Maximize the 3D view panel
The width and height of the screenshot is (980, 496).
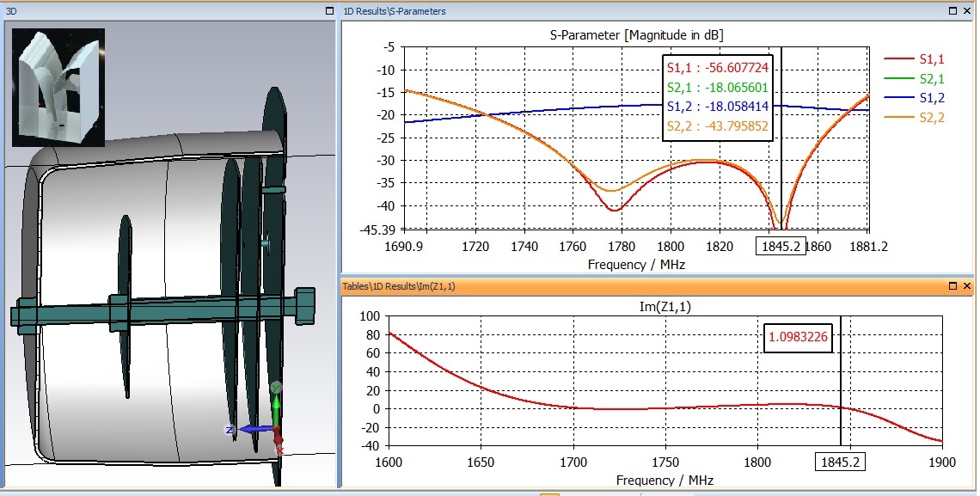click(330, 11)
